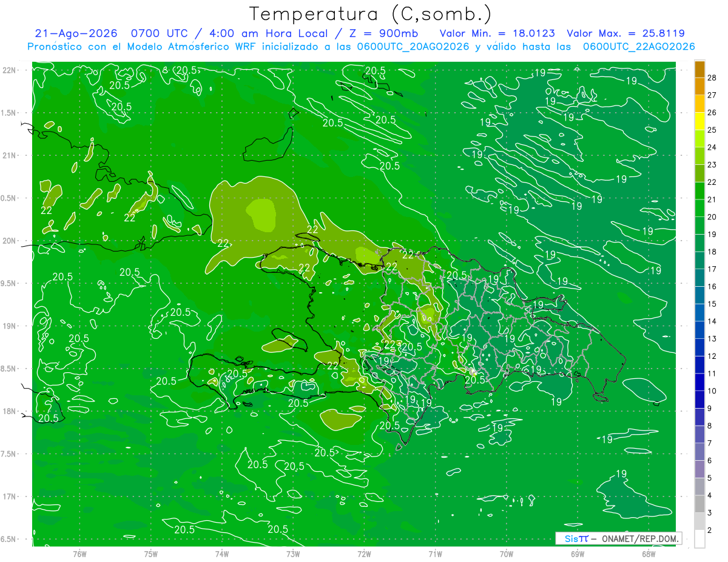Viewport: 728px width, 562px height.
Task: Click the 72W longitude axis label
Action: coord(364,554)
